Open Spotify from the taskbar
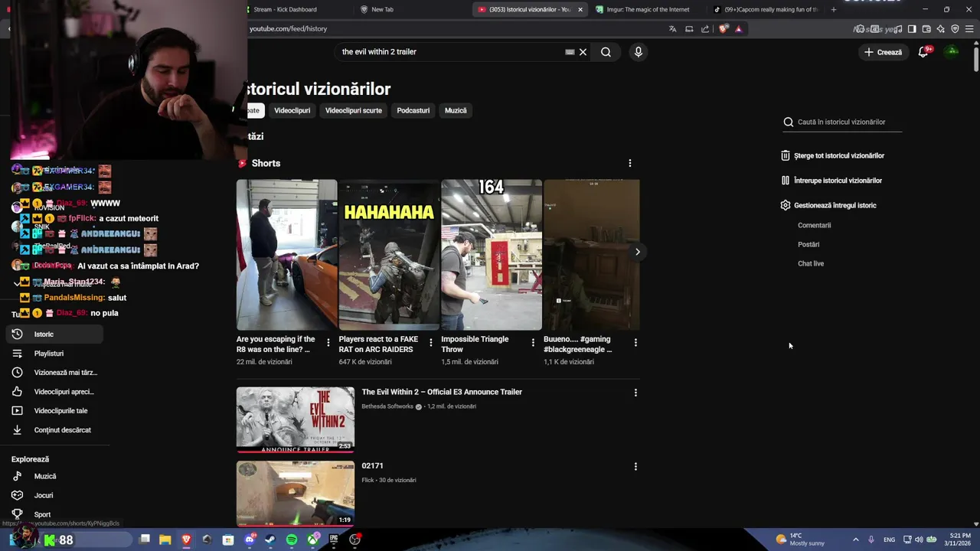The height and width of the screenshot is (551, 980). 292,540
